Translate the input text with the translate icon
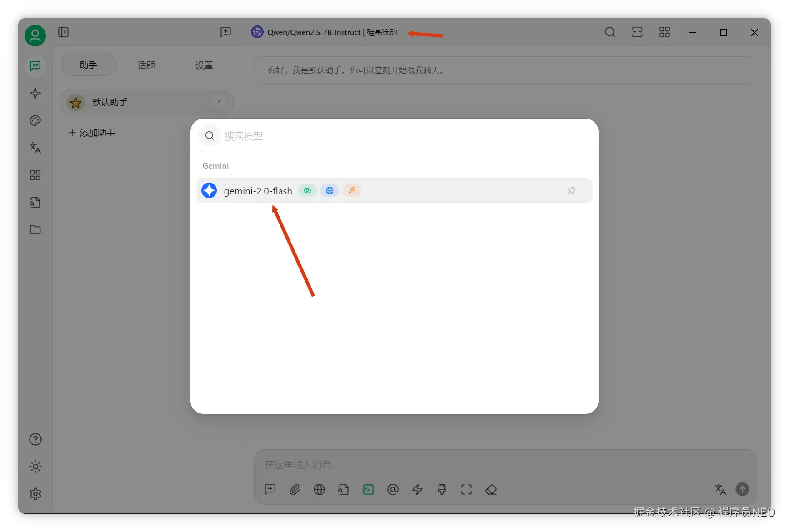Viewport: 789px width, 532px height. point(720,489)
